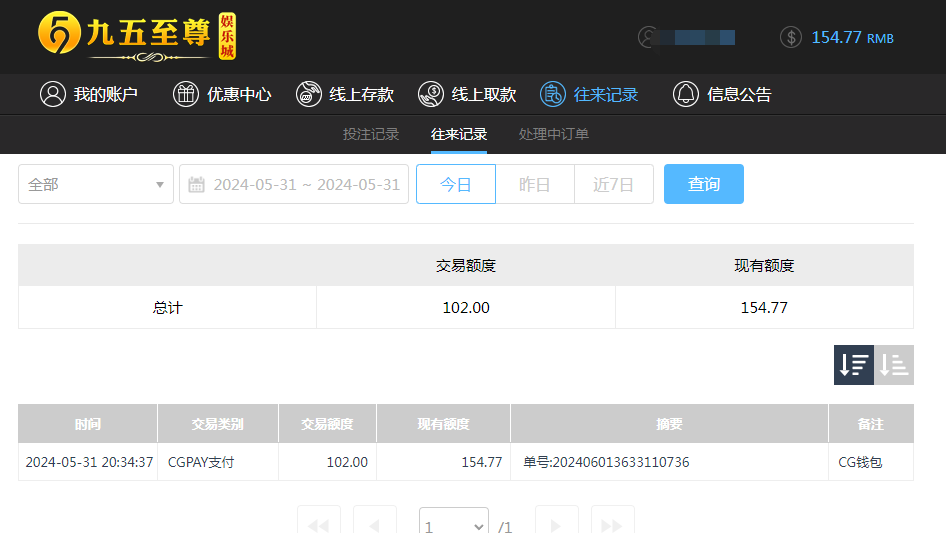Click the calendar icon in the date field

click(196, 184)
